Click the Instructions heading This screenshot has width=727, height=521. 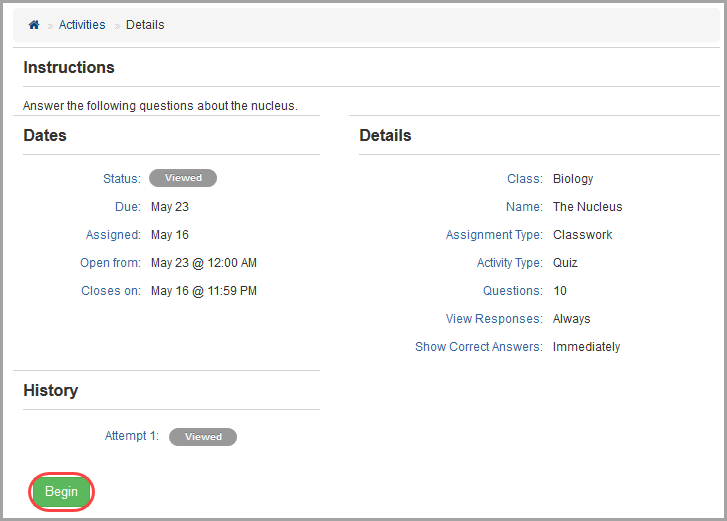(x=69, y=67)
